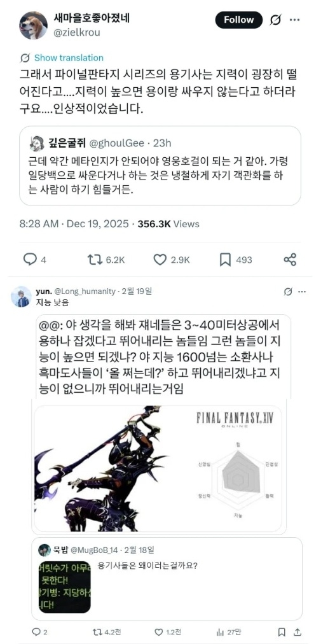Viewport: 328px width, 644px height.
Task: Repost the tweet with 6.2K reposts
Action: point(106,260)
